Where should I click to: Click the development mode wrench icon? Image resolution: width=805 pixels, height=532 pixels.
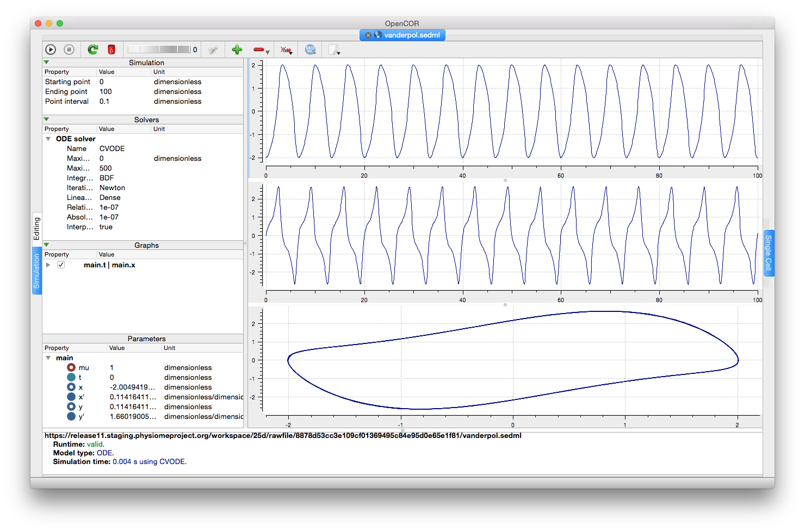(x=213, y=49)
